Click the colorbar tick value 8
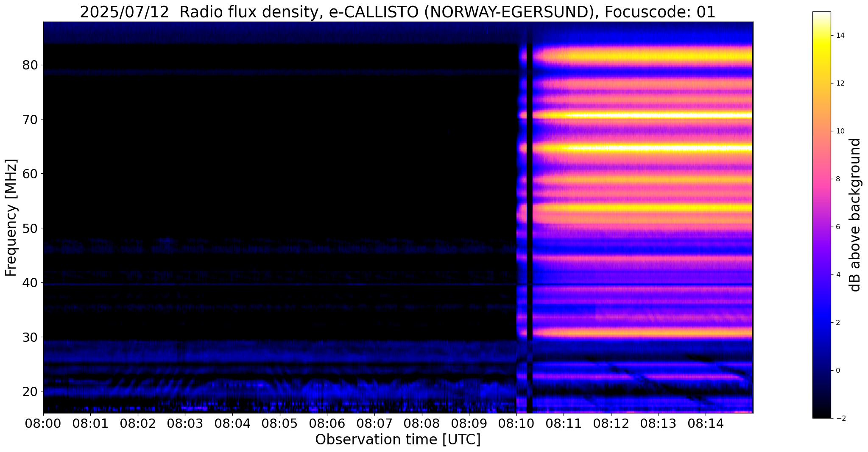 click(837, 179)
